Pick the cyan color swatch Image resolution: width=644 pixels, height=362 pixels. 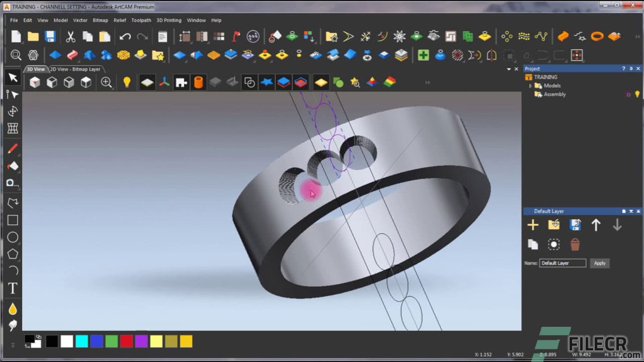point(82,341)
